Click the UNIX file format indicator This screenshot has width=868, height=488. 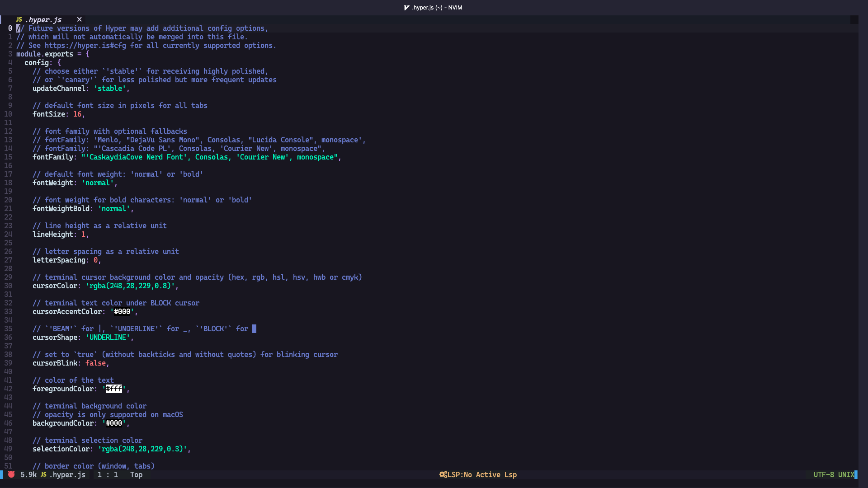coord(846,475)
